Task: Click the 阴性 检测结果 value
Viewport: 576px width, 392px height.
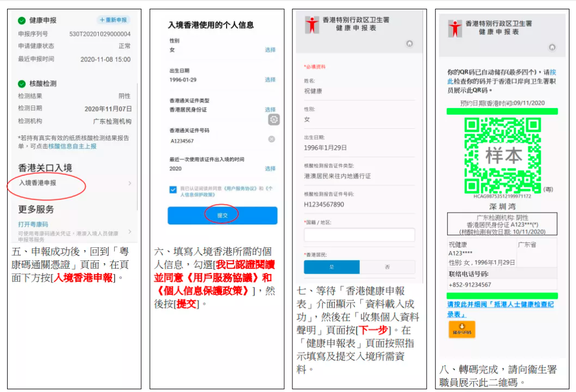Action: 125,96
